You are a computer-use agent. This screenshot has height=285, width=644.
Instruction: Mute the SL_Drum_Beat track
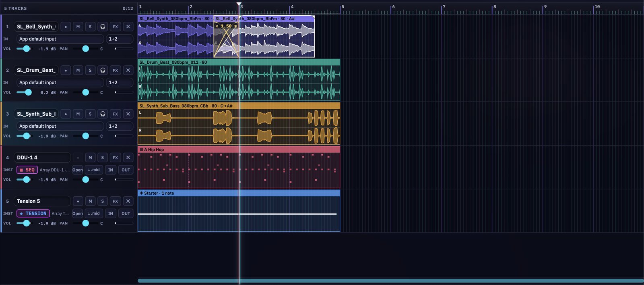pos(78,70)
